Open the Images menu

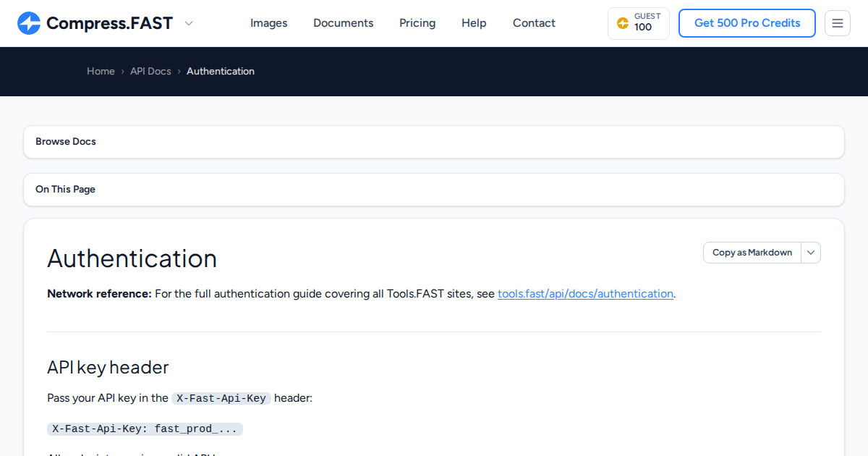click(x=269, y=23)
